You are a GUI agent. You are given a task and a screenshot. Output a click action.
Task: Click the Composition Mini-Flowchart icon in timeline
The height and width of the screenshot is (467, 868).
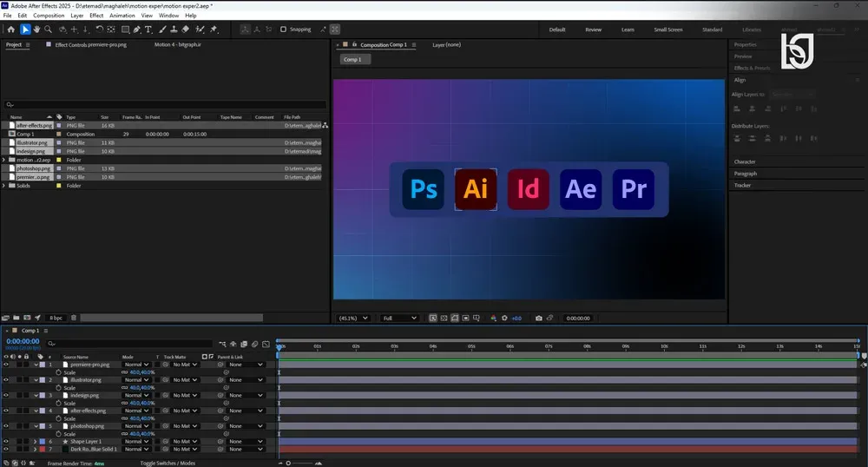[x=222, y=344]
